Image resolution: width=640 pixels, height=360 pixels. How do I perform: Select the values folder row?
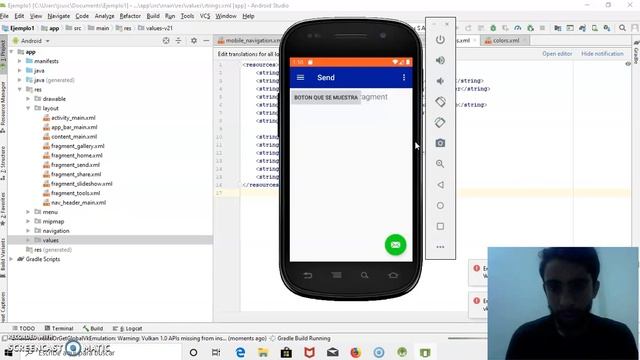click(x=110, y=240)
